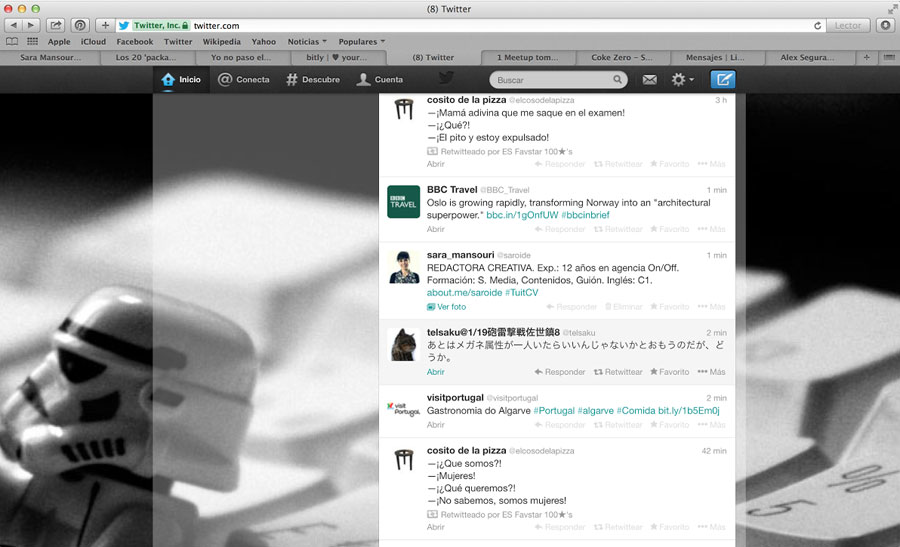
Task: Show all tabs button at tab bar end
Action: click(889, 57)
